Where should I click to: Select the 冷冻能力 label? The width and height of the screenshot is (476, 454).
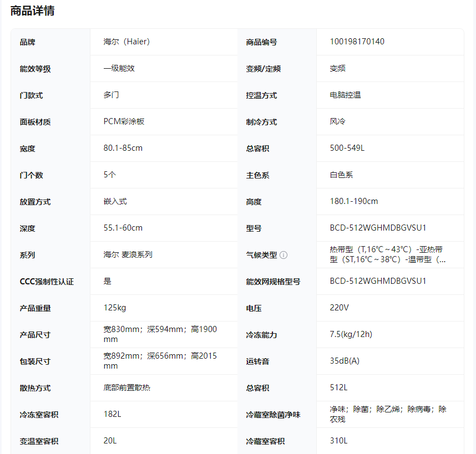(x=261, y=335)
